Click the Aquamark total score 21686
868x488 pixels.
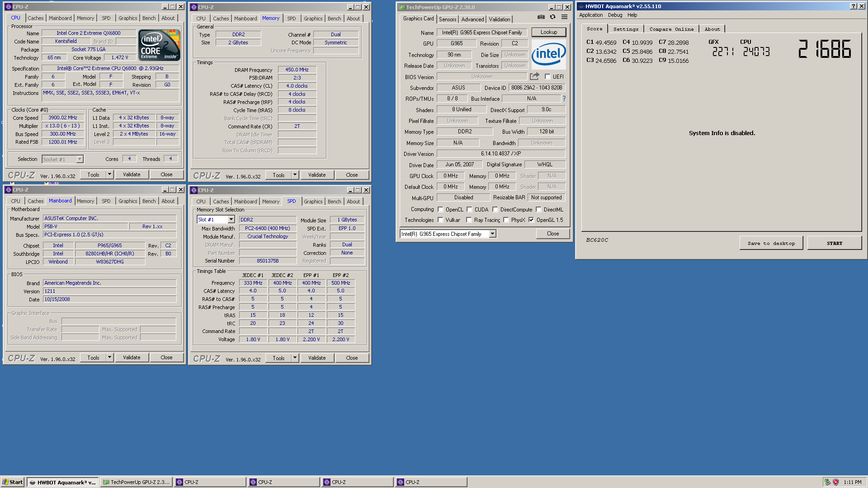(824, 49)
